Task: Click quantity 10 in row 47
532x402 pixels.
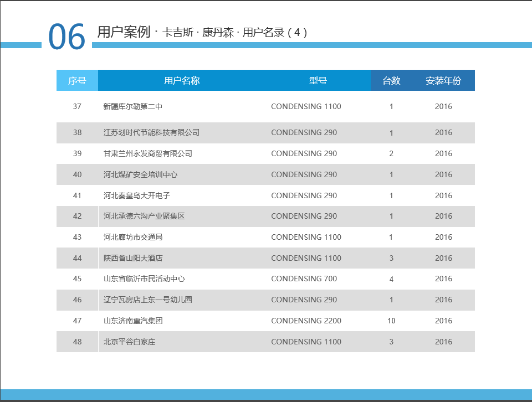Action: point(391,321)
